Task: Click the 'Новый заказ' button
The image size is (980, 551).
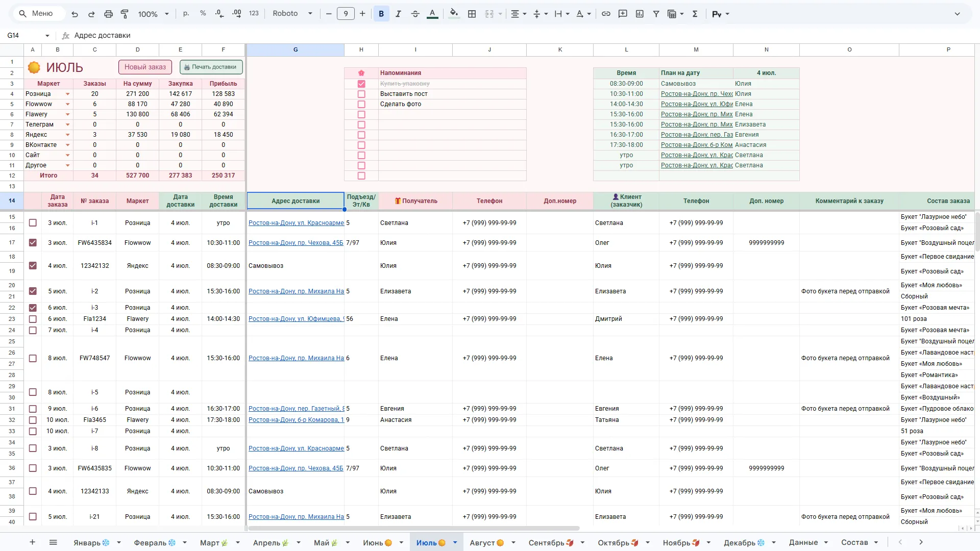Action: (x=145, y=67)
